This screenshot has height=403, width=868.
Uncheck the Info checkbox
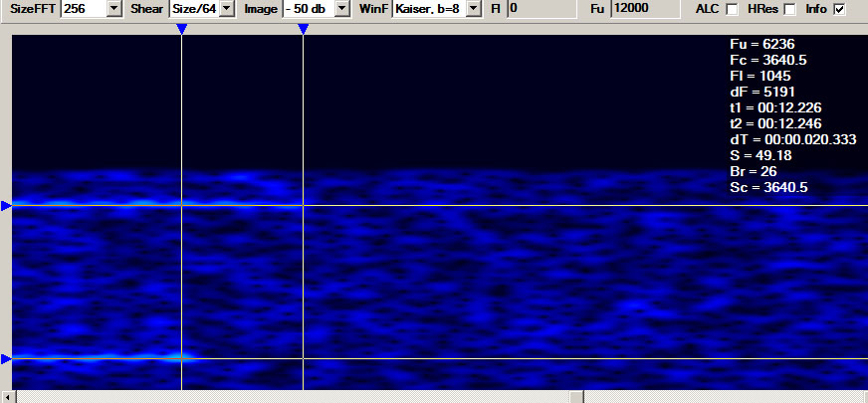point(840,9)
